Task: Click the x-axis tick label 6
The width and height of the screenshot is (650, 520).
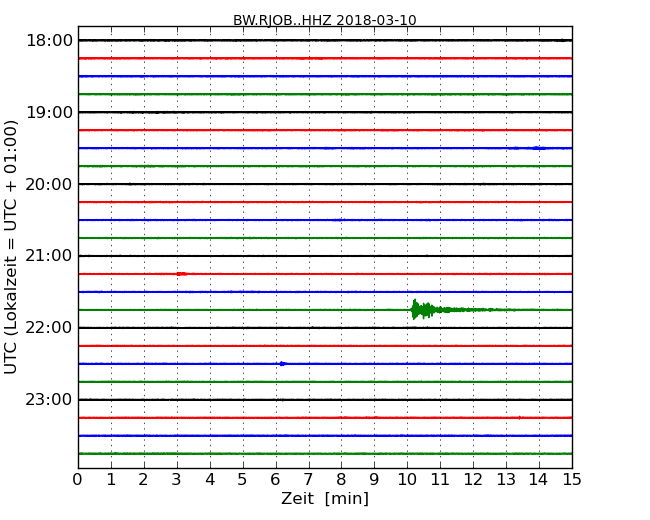Action: tap(276, 480)
